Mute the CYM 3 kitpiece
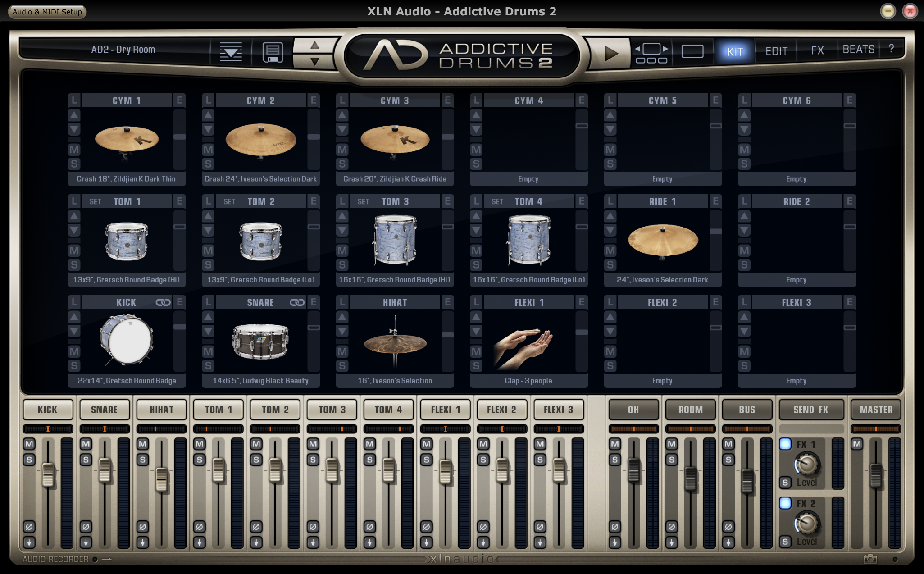Viewport: 924px width, 574px height. point(342,150)
